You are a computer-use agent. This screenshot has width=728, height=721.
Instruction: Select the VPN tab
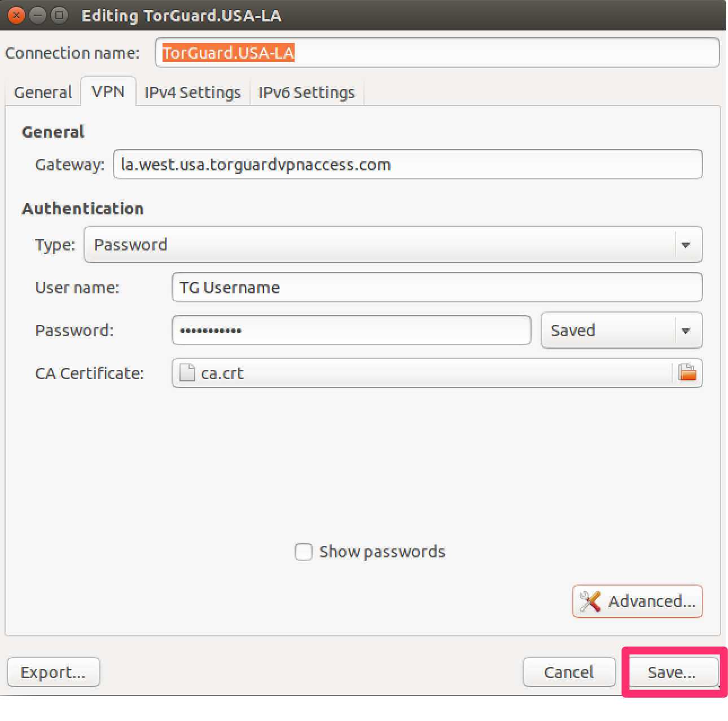[108, 91]
